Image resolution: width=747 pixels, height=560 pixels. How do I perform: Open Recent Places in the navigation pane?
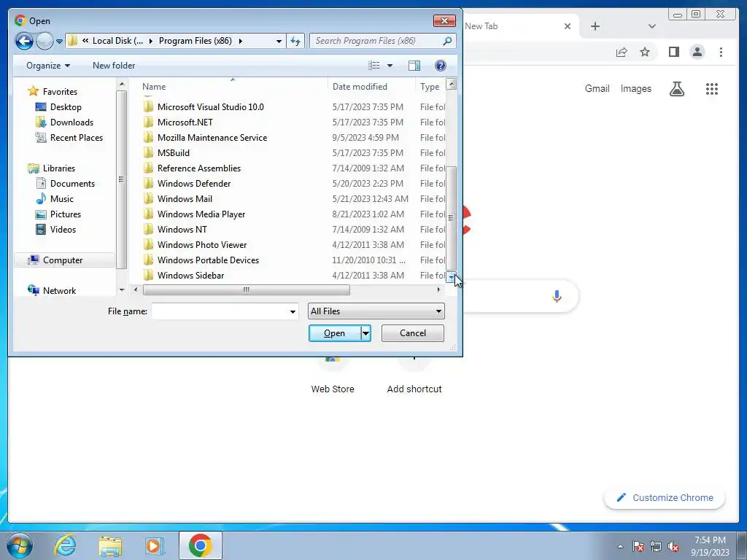pos(76,138)
